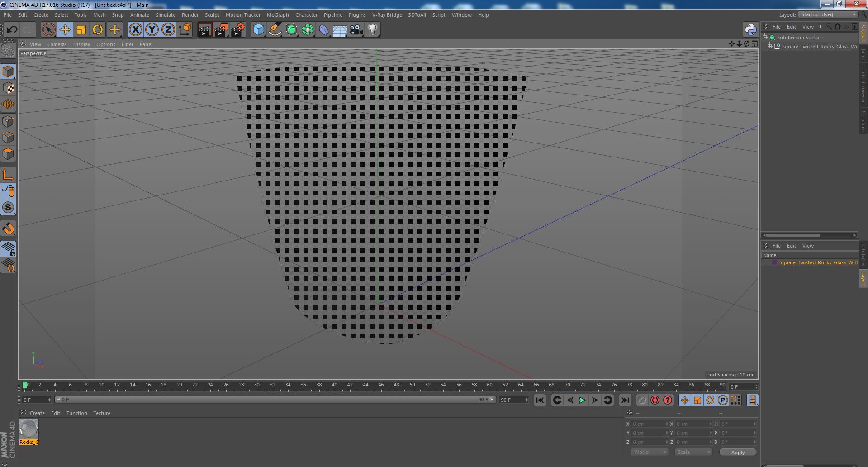Viewport: 868px width, 467px height.
Task: Click the timeline preview range bar
Action: (x=275, y=400)
